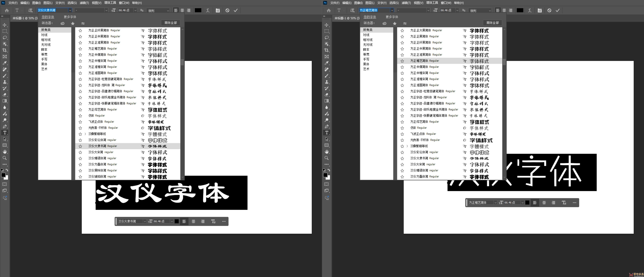Select the Horizontal Type tool in left window
The width and height of the screenshot is (644, 277).
[5, 132]
